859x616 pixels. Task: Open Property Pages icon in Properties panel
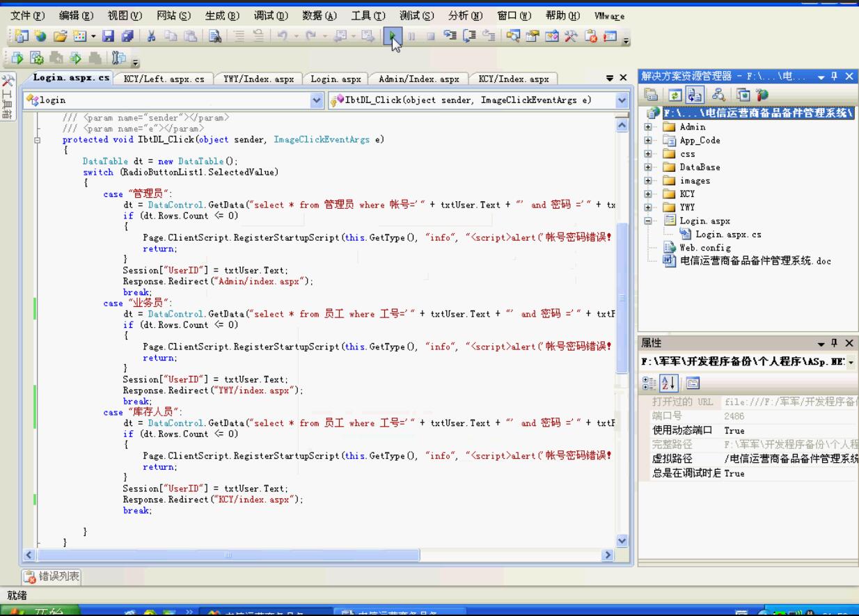click(x=693, y=382)
